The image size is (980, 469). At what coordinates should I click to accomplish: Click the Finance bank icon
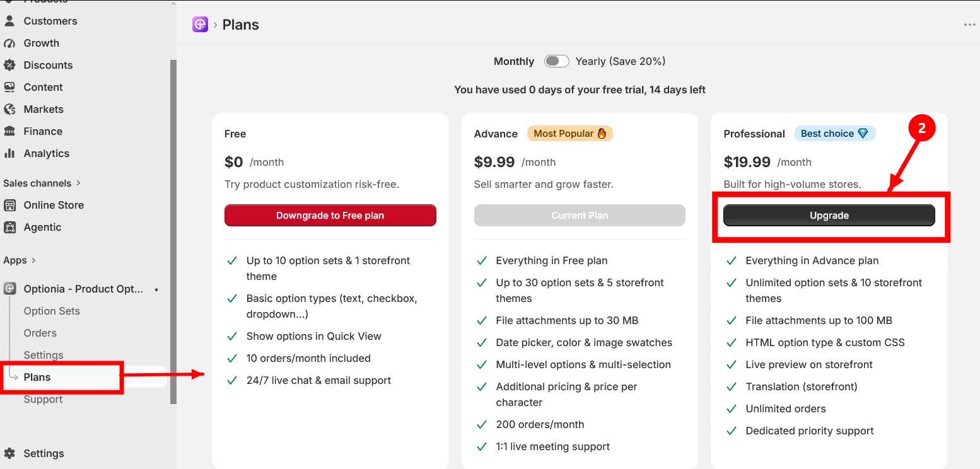pos(9,131)
